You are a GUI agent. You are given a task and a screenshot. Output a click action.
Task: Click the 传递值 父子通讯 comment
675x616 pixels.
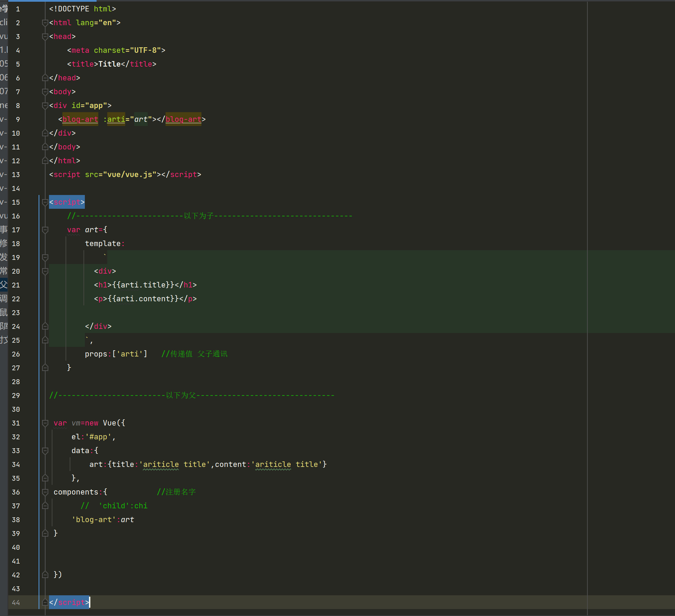click(x=195, y=354)
